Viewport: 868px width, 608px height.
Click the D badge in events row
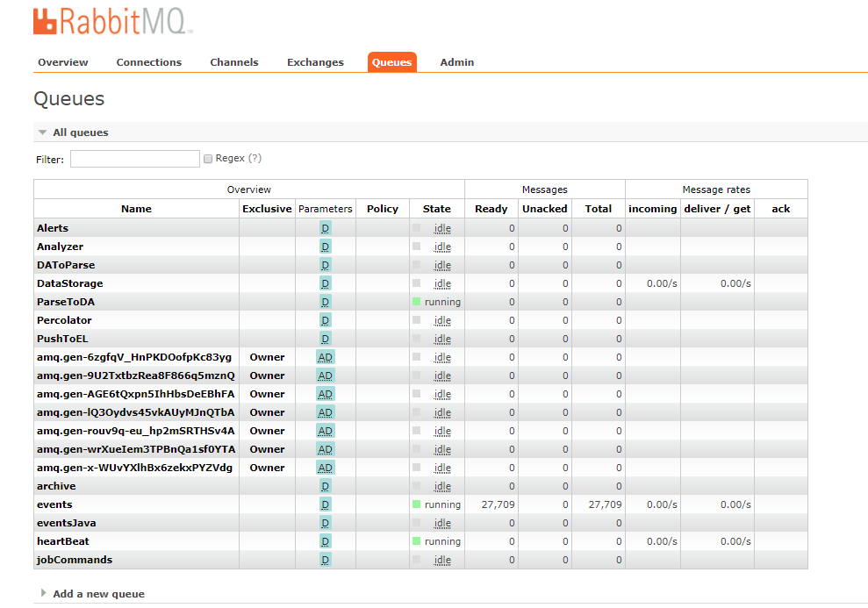click(326, 504)
